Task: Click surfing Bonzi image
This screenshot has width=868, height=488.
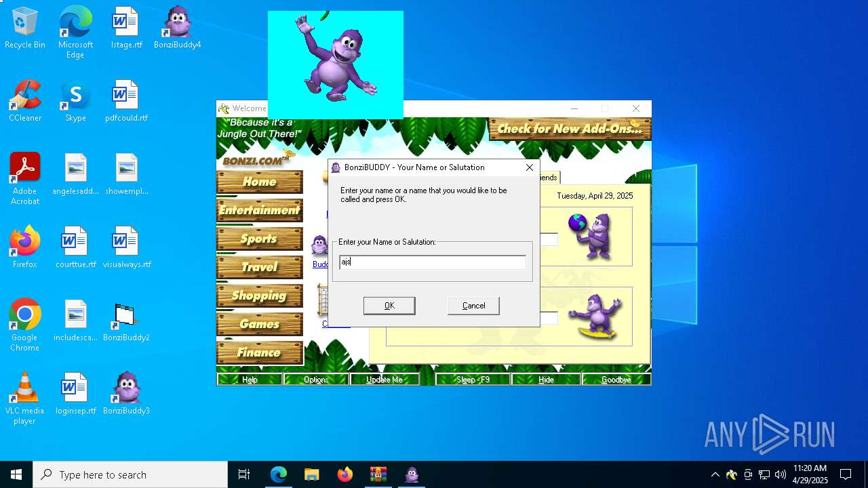Action: [x=595, y=317]
